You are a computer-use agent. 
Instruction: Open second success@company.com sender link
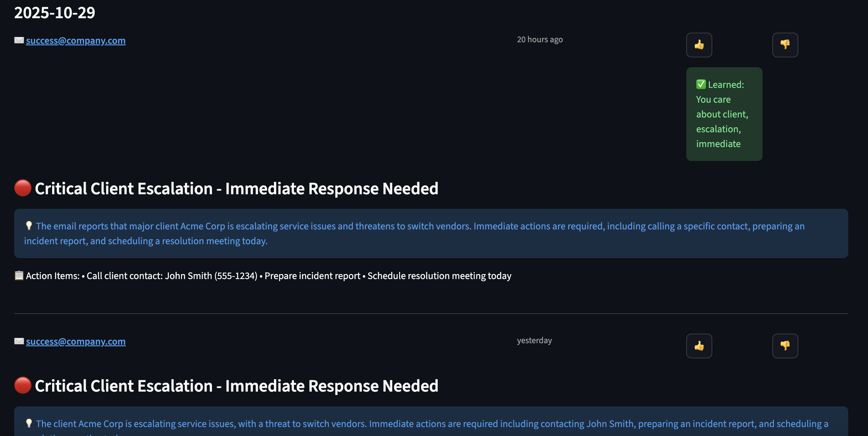(76, 341)
